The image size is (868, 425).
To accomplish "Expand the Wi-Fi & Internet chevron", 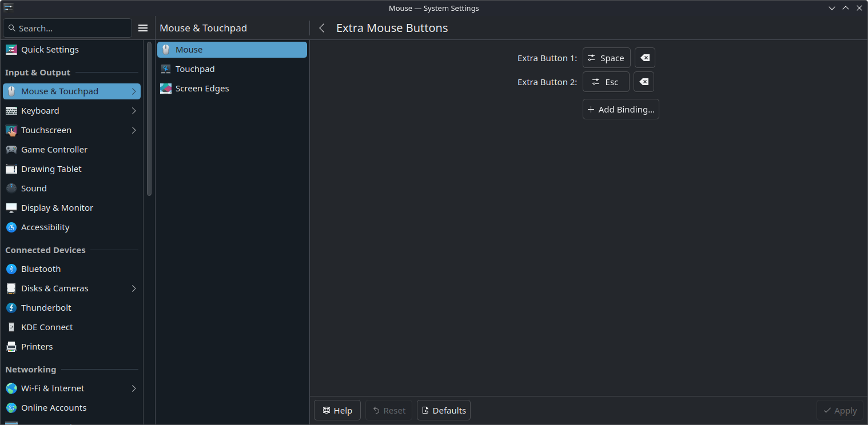I will click(134, 388).
